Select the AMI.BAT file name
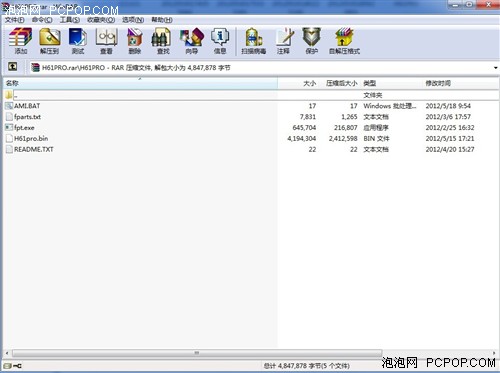The width and height of the screenshot is (500, 373). [27, 106]
